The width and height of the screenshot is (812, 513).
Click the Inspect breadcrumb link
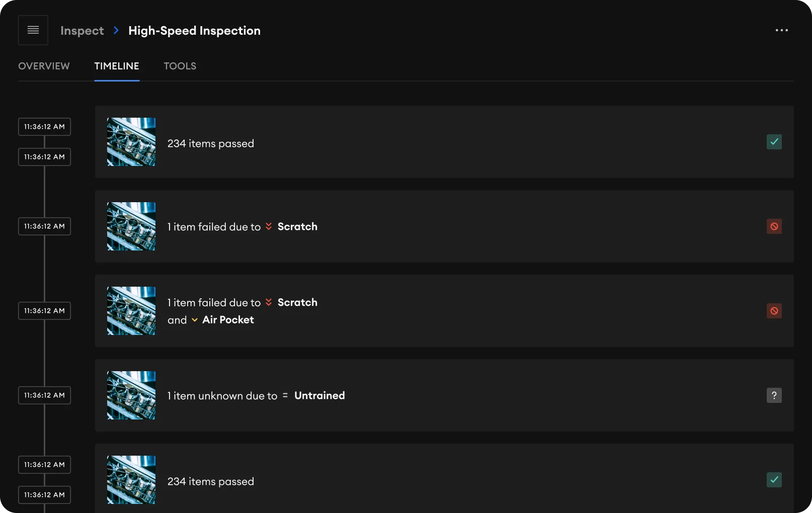tap(82, 30)
